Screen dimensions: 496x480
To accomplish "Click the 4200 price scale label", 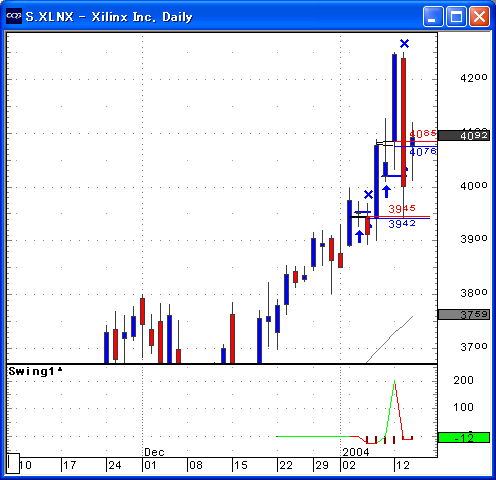I will pyautogui.click(x=474, y=78).
